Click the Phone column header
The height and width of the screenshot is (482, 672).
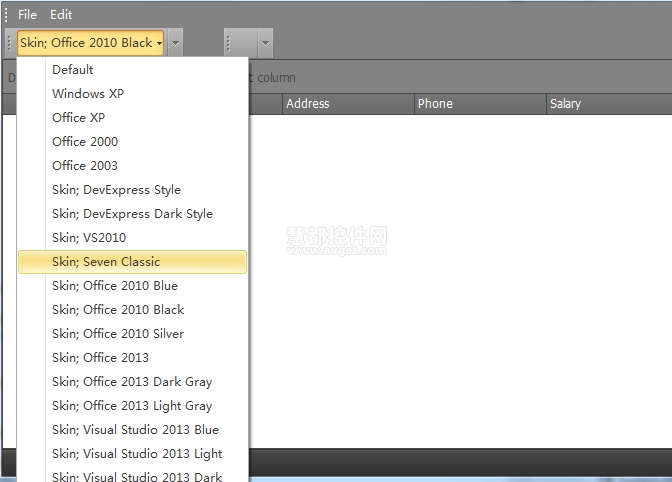coord(480,104)
